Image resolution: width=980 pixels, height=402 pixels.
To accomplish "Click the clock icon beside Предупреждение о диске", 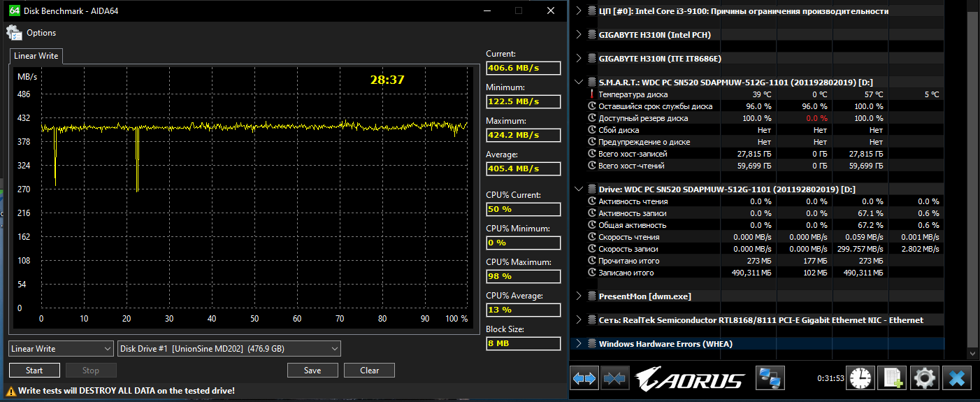I will point(592,142).
